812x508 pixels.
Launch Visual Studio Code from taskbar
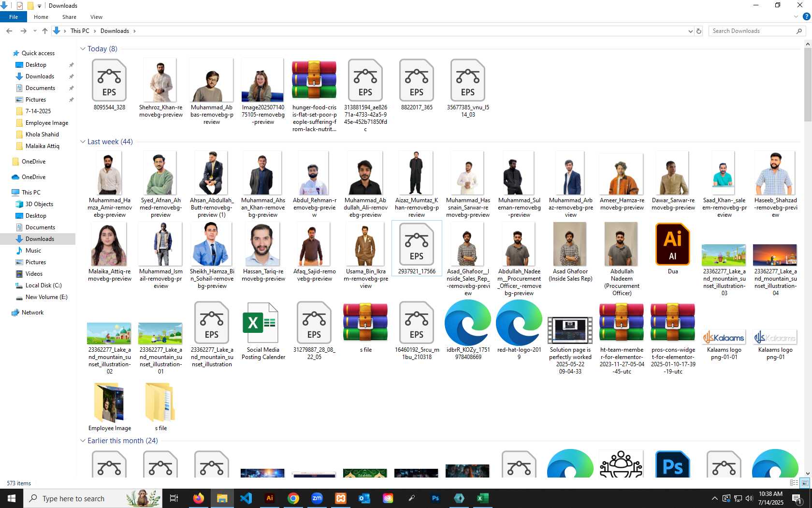pyautogui.click(x=246, y=498)
